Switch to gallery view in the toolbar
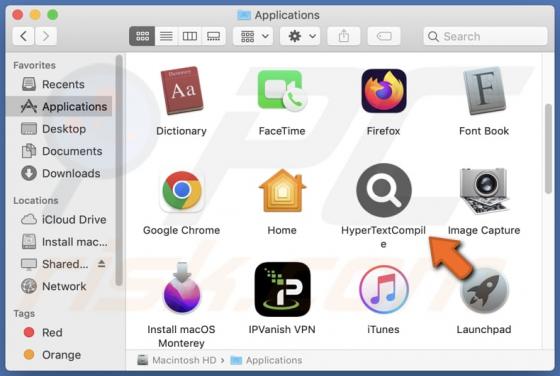The height and width of the screenshot is (376, 560). (214, 36)
